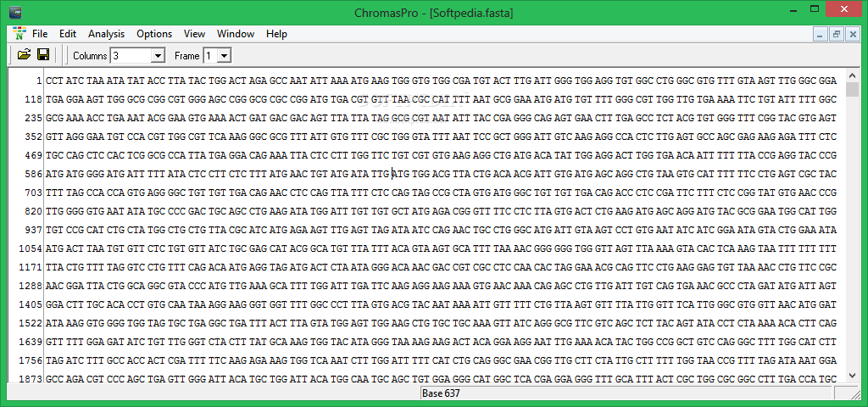Open the View menu
The height and width of the screenshot is (407, 868).
194,34
